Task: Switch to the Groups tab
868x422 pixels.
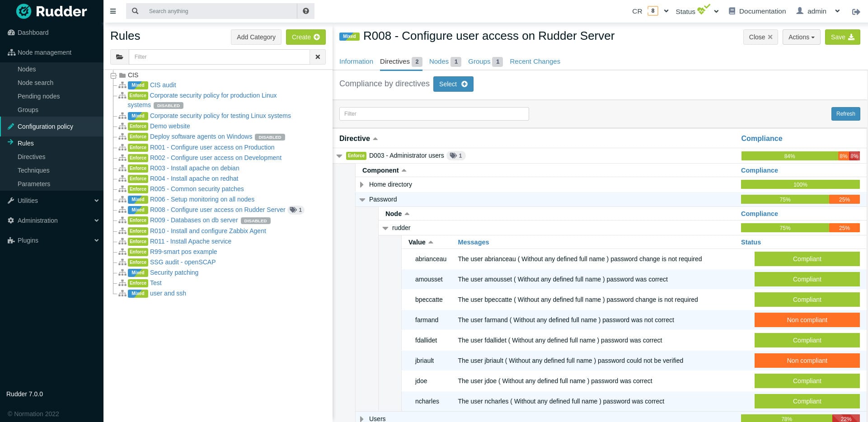Action: 485,61
